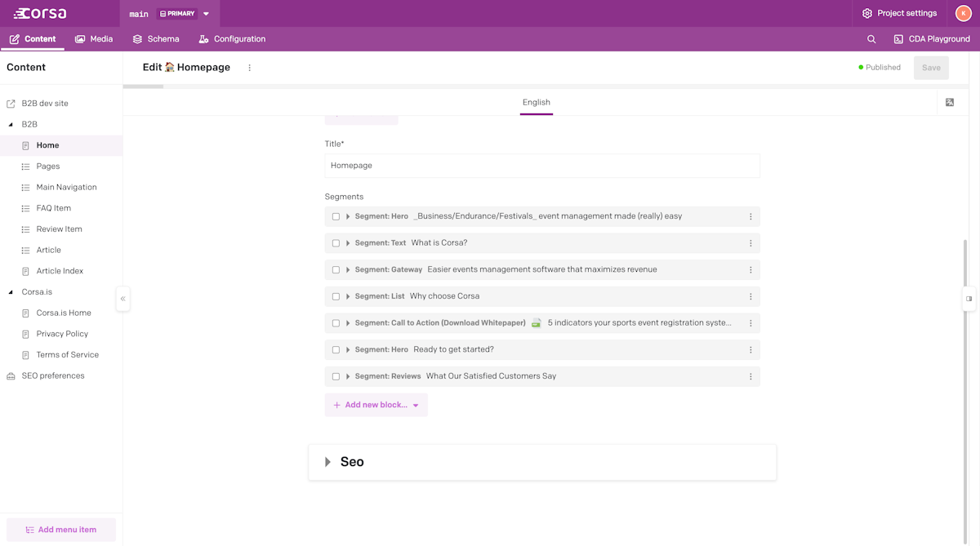Screen dimensions: 980x546
Task: Click the whitepaper thumbnail in Call to Action row
Action: [537, 323]
